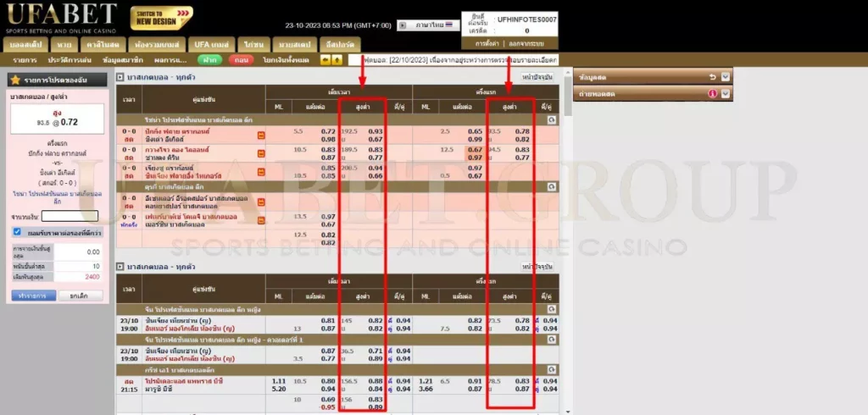The width and height of the screenshot is (868, 415).
Task: Collapse the second basketball section header icon
Action: [120, 268]
